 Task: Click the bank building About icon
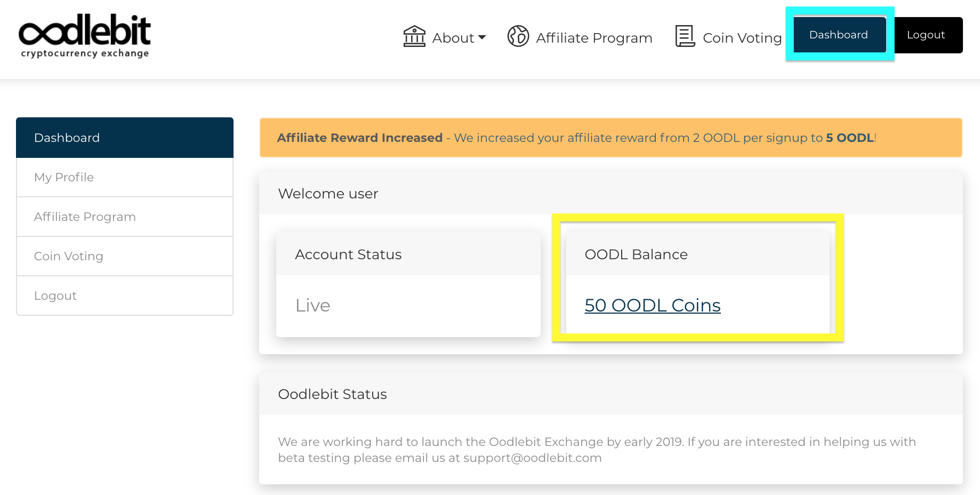click(414, 36)
